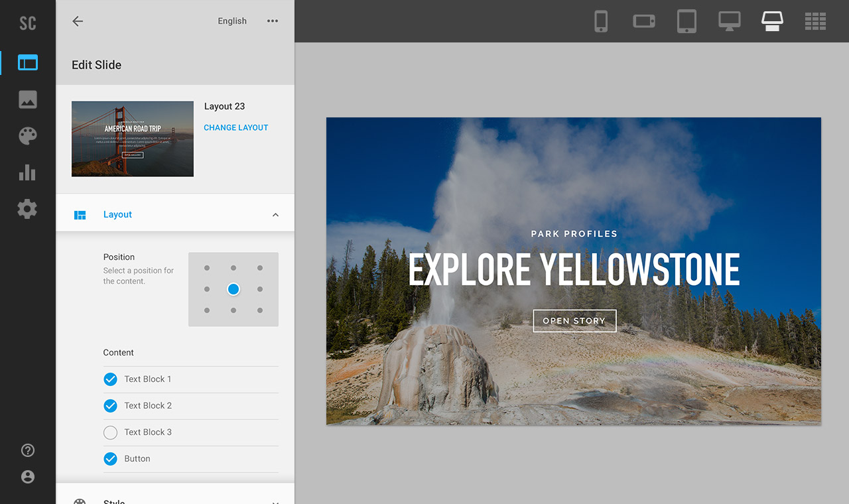Set position to top center
Viewport: 849px width, 504px height.
point(233,268)
